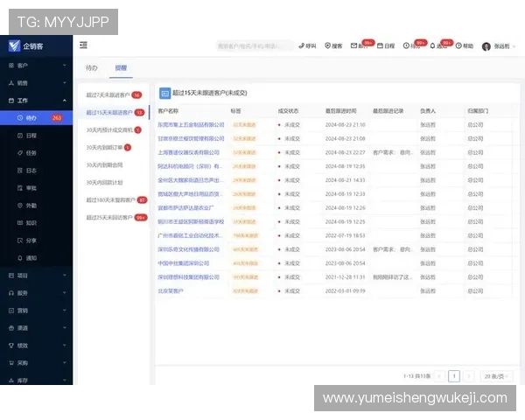The width and height of the screenshot is (525, 420).
Task: Click the 知识 book icon in the sidebar
Action: [20, 223]
